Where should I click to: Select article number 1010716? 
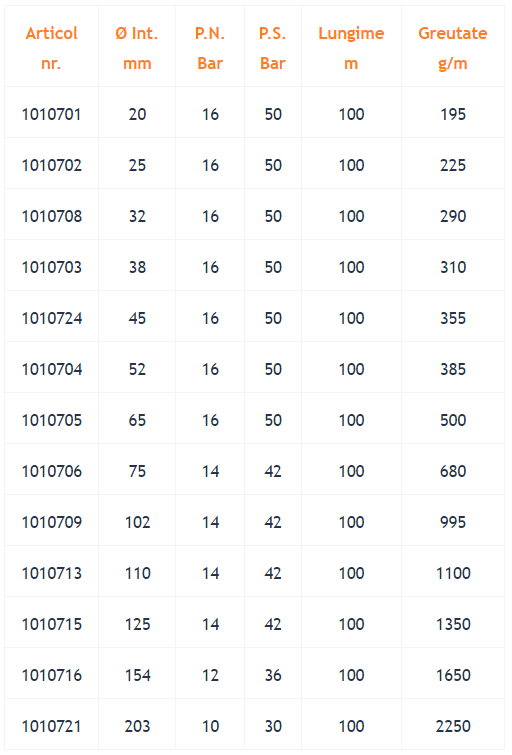pos(52,675)
